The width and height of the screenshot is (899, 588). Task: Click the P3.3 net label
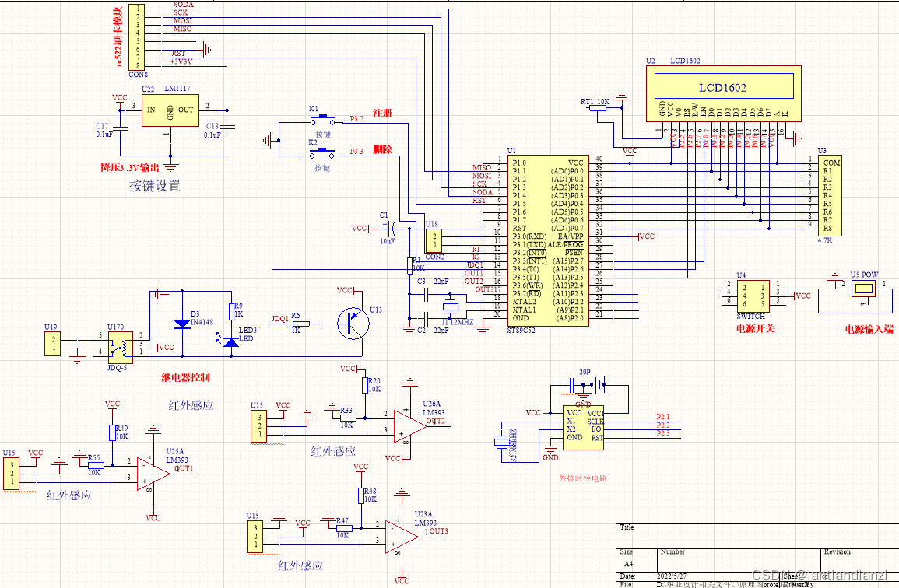(x=356, y=152)
